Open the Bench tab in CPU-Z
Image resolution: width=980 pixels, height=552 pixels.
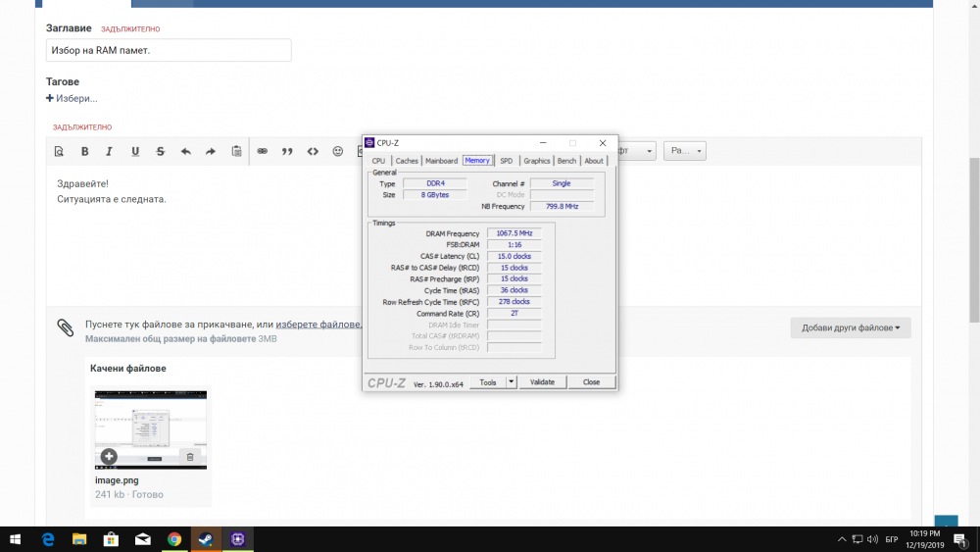[566, 161]
